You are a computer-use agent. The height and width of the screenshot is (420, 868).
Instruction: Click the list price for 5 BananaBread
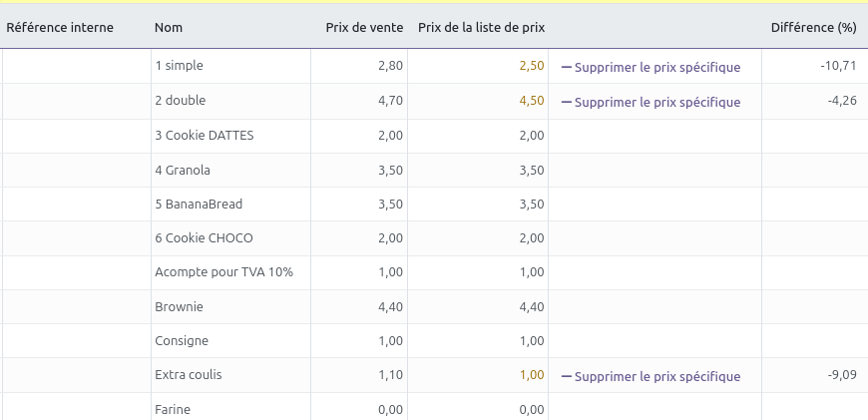point(531,205)
